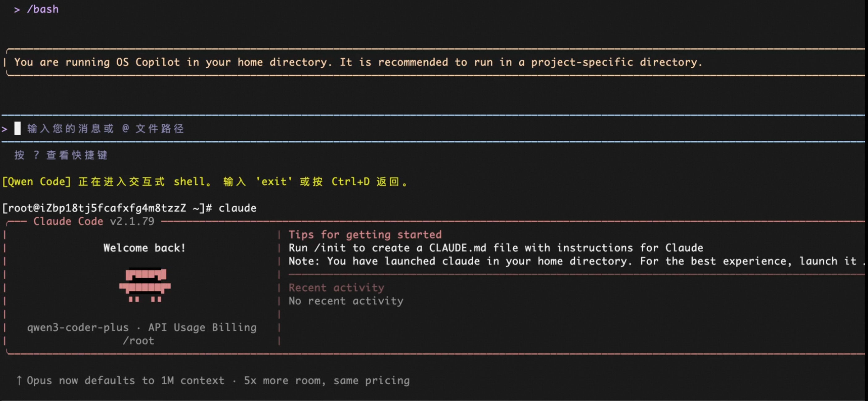This screenshot has width=868, height=401.
Task: Click the home directory warning banner
Action: pyautogui.click(x=358, y=62)
